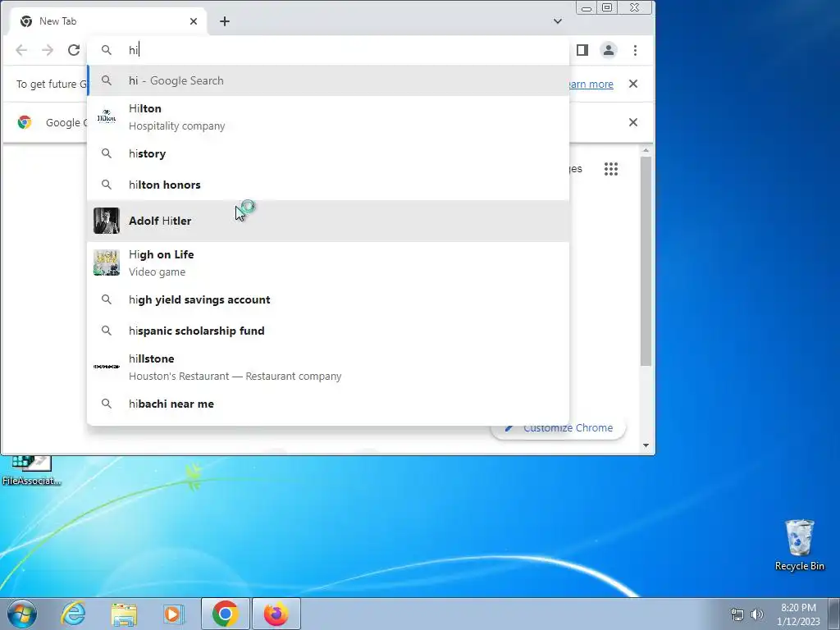Open Windows Media Player from taskbar

coord(173,614)
